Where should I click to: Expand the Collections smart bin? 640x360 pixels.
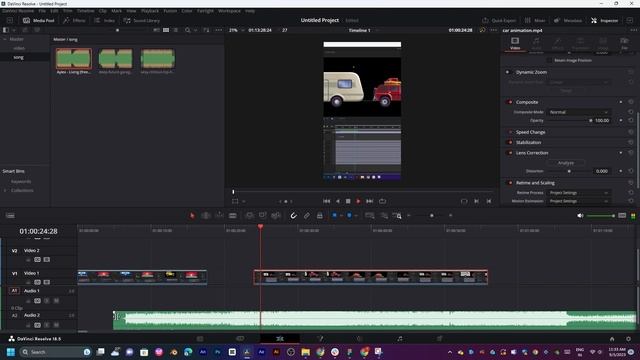click(x=5, y=191)
